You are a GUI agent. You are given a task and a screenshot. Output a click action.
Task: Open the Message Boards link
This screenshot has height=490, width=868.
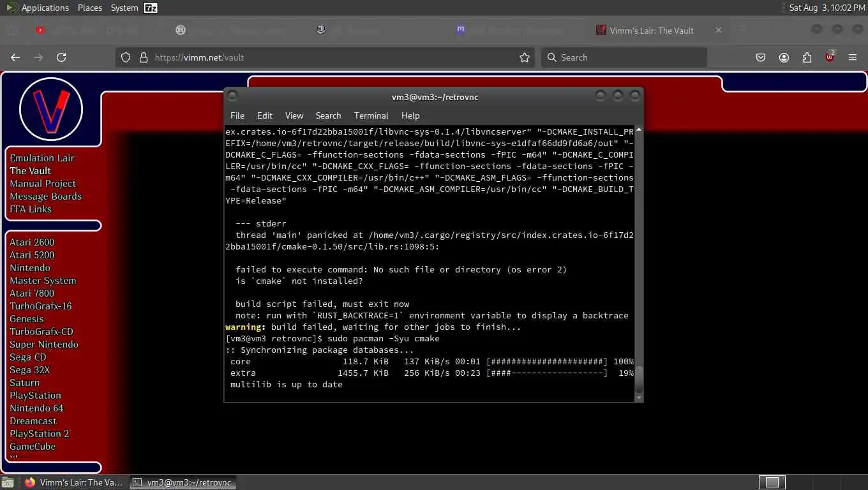[46, 196]
